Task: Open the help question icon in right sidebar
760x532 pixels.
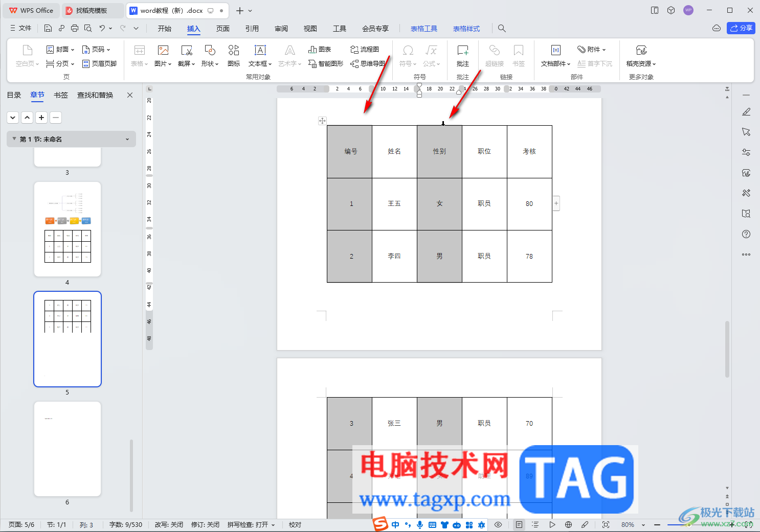Action: click(x=746, y=234)
